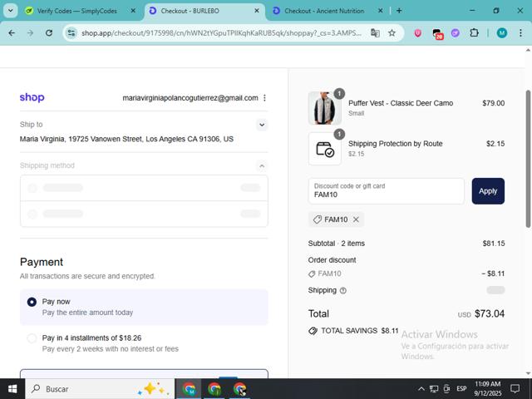Switch to Verify Codes — SimplyCodes tab
532x399 pixels.
pos(77,11)
